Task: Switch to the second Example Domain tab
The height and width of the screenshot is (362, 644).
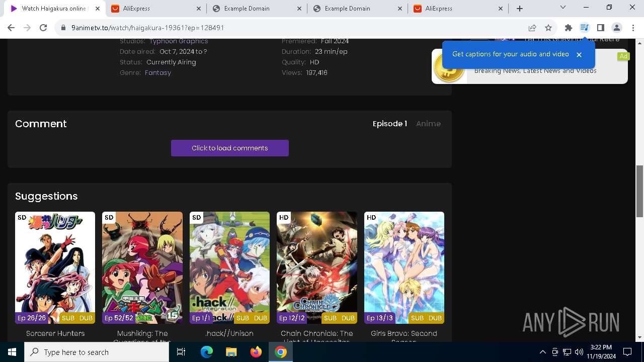Action: [x=357, y=9]
